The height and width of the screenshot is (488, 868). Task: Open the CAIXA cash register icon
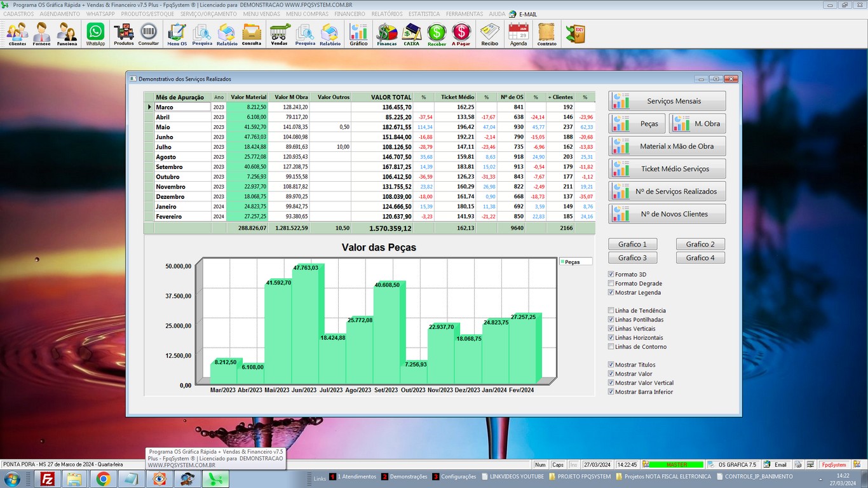click(412, 34)
